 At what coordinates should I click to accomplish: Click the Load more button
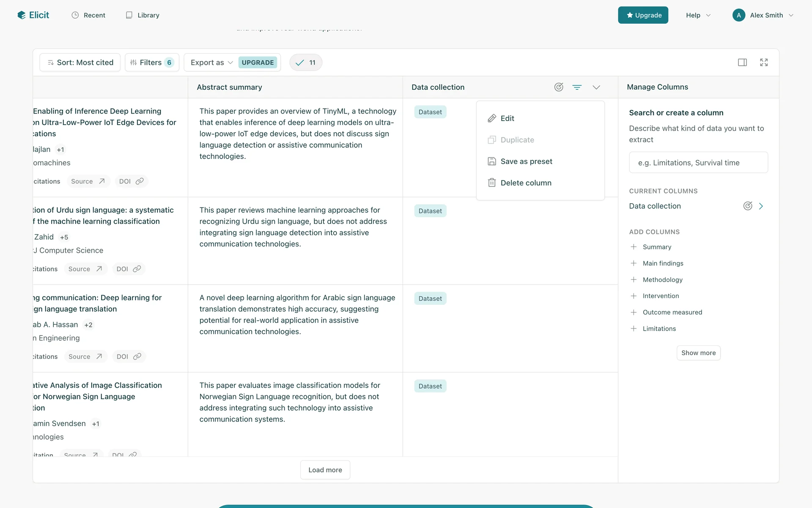[x=325, y=470]
